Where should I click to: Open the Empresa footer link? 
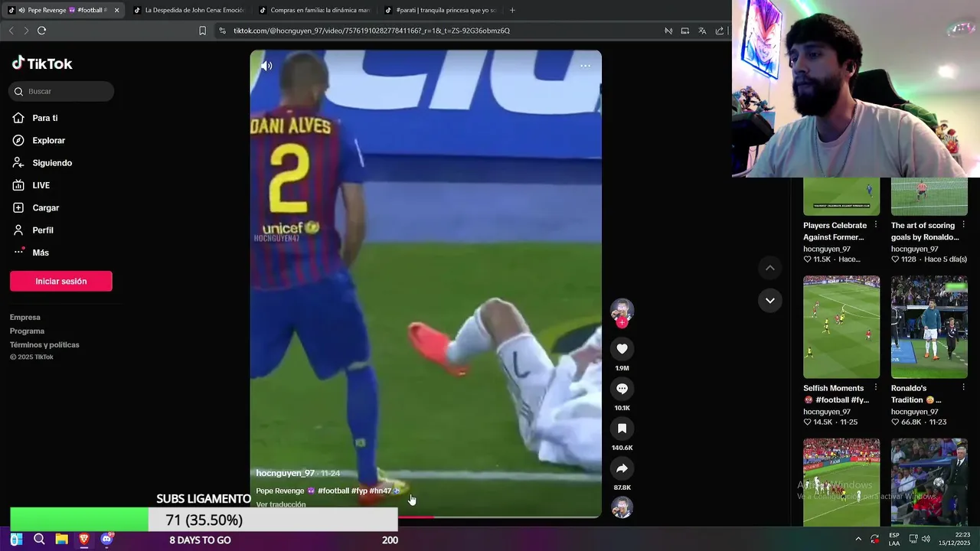coord(25,317)
